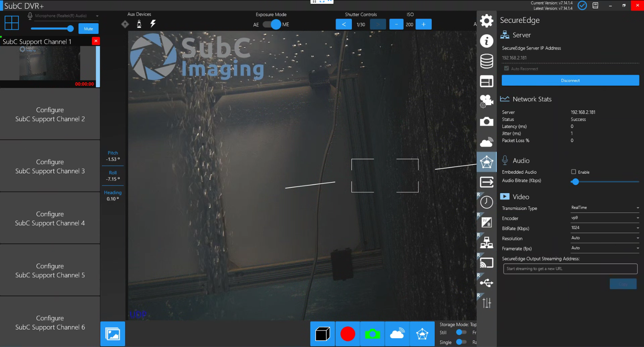Open the image gallery button
The height and width of the screenshot is (347, 644).
click(x=113, y=334)
